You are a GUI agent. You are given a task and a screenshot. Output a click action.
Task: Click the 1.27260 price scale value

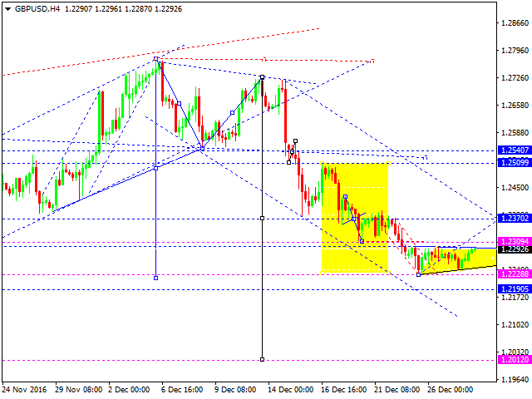point(515,77)
